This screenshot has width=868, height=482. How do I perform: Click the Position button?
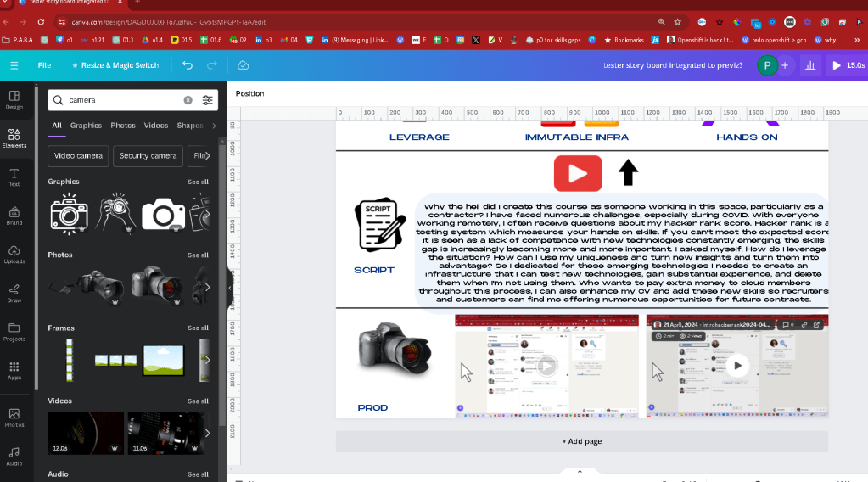tap(249, 93)
